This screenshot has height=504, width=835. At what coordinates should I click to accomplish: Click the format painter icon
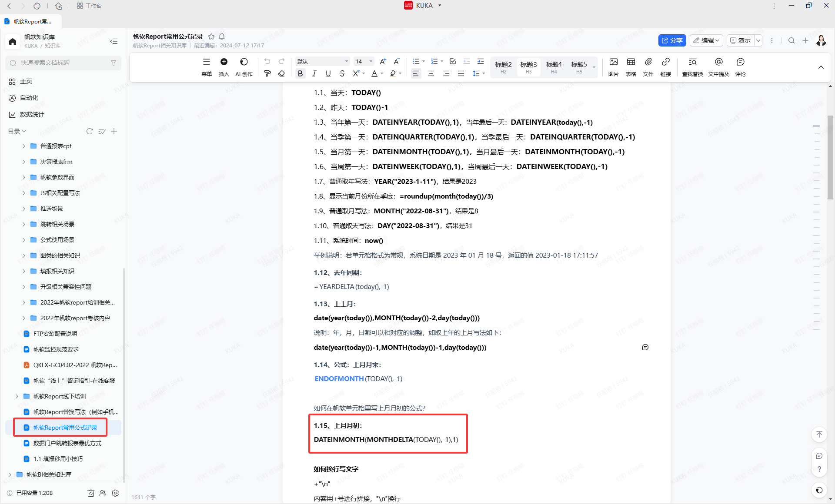(267, 74)
